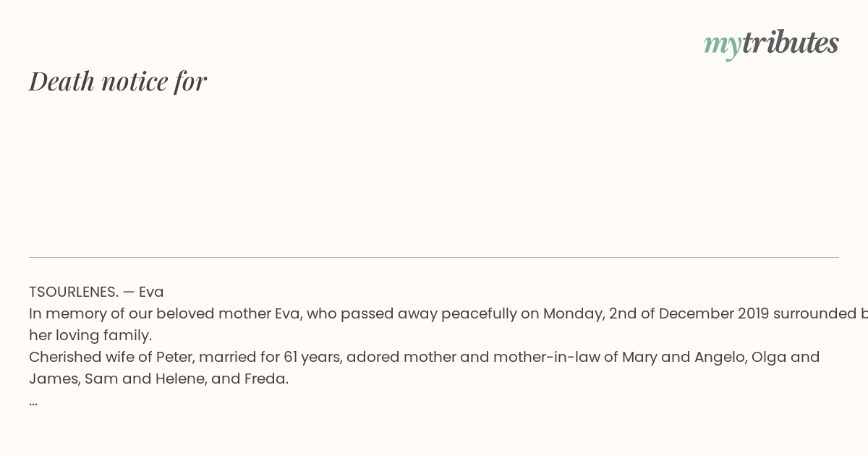Image resolution: width=868 pixels, height=456 pixels.
Task: Click the horizontal divider line
Action: (434, 257)
